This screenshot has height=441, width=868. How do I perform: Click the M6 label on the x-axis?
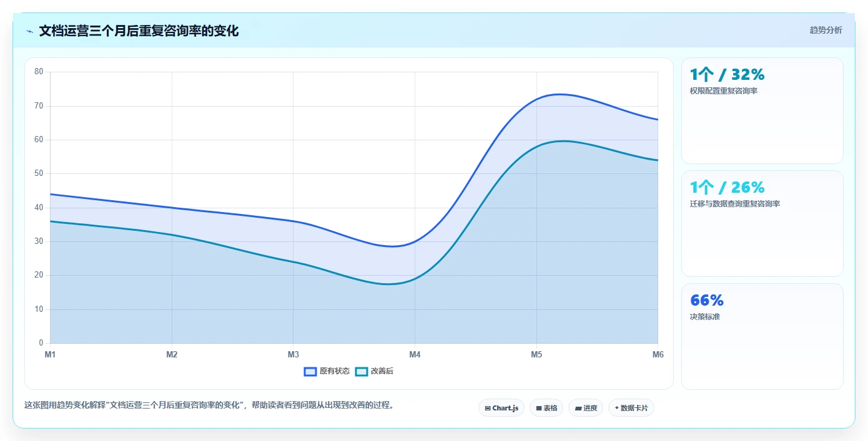(658, 354)
